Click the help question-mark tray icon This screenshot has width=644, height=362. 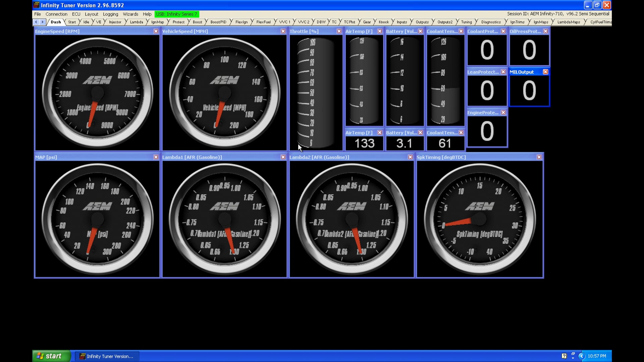tap(564, 356)
